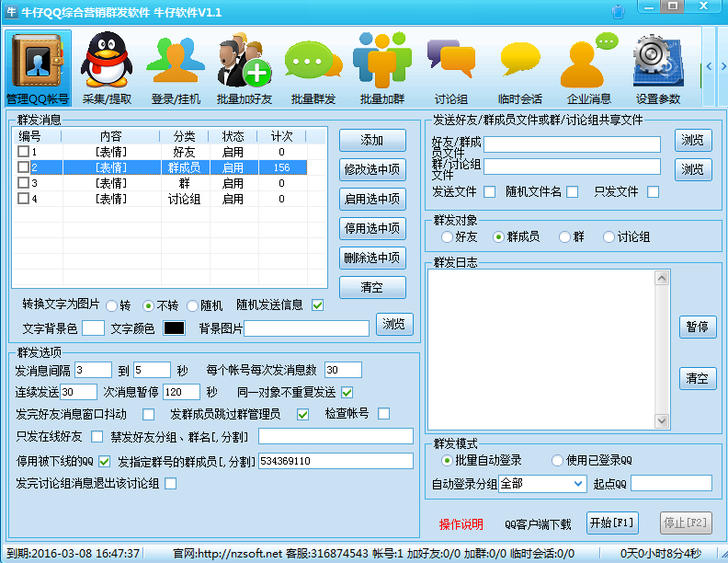Open the 讨论组 icon
The image size is (728, 563).
pos(451,68)
